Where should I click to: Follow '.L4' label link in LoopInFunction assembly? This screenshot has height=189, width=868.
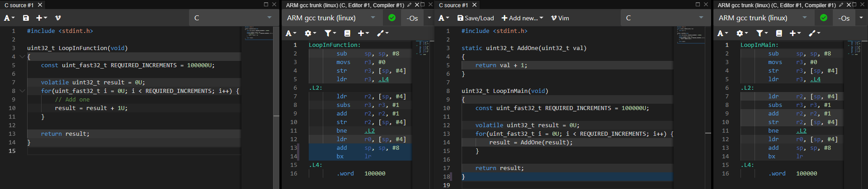(383, 79)
